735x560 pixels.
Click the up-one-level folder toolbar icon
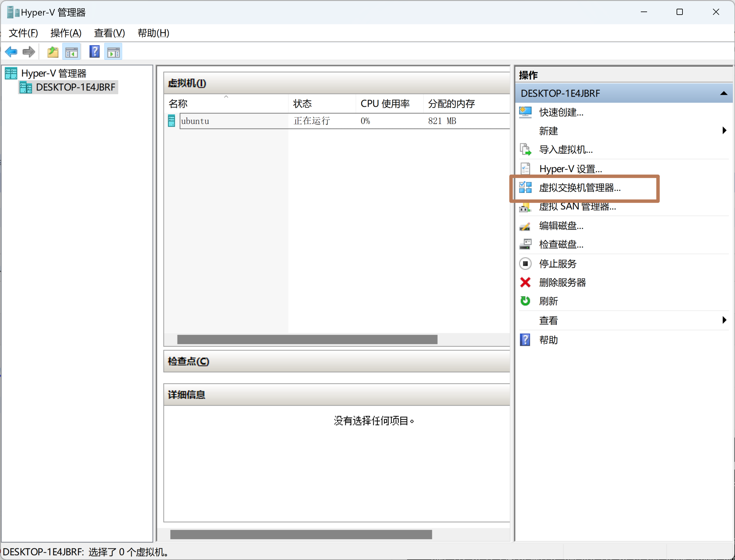(x=53, y=52)
